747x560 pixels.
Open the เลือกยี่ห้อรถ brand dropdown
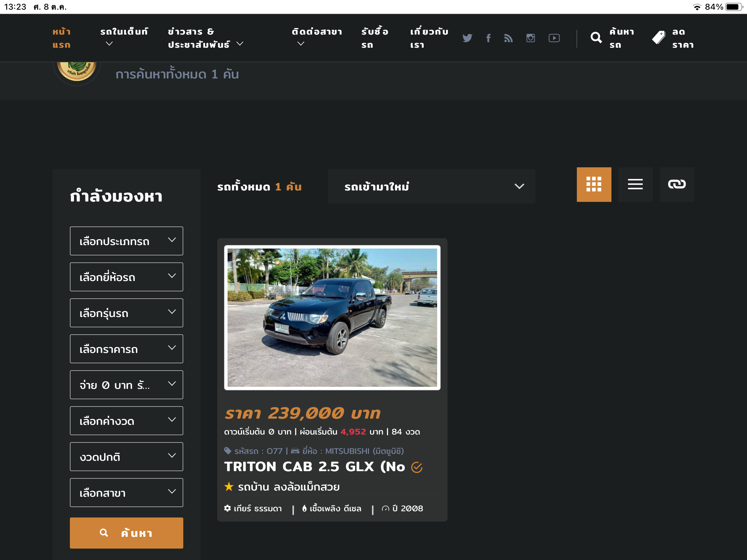126,277
